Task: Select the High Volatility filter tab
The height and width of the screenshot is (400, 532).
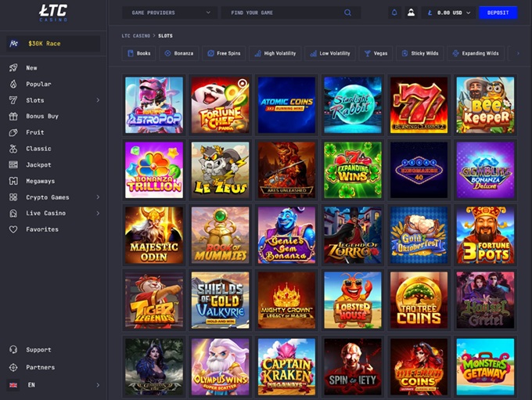Action: click(x=275, y=53)
